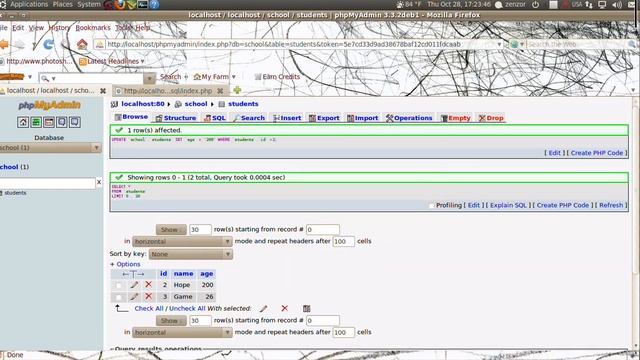Click the sidebar table filter field
Screen dimensions: 640x360
tap(47, 183)
